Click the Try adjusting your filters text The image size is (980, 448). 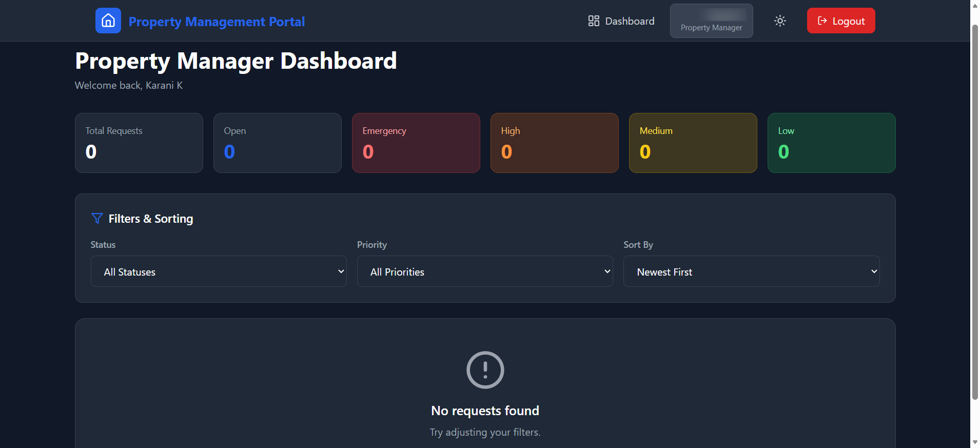[485, 432]
